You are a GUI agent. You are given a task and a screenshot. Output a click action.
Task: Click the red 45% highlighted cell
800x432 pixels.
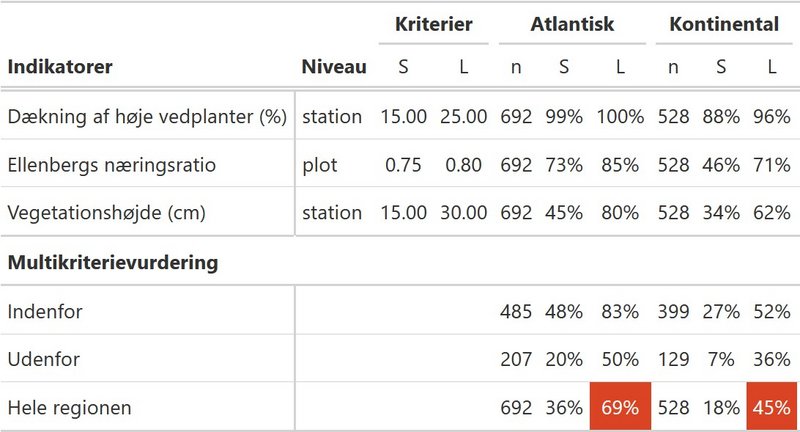pos(771,406)
